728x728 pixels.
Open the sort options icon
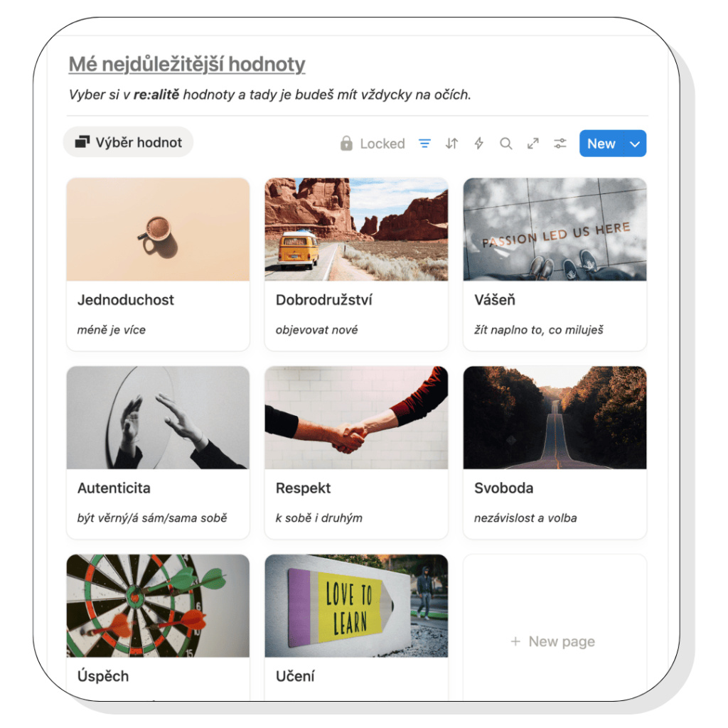451,144
